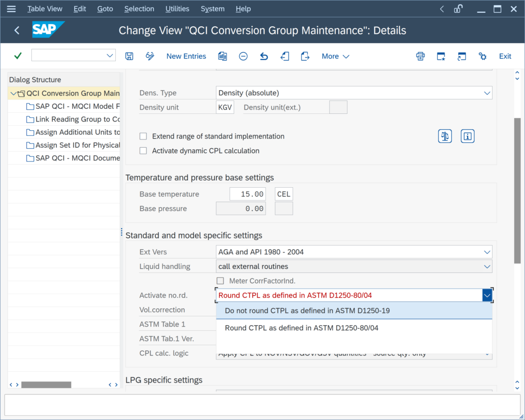The width and height of the screenshot is (525, 420).
Task: Close the Activate no.rd. dropdown arrow
Action: tap(487, 295)
